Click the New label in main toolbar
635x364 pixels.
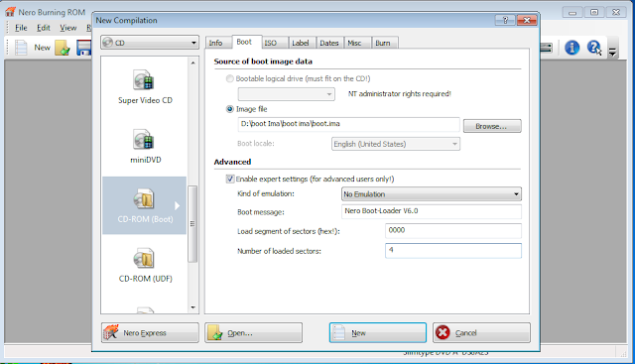point(42,48)
